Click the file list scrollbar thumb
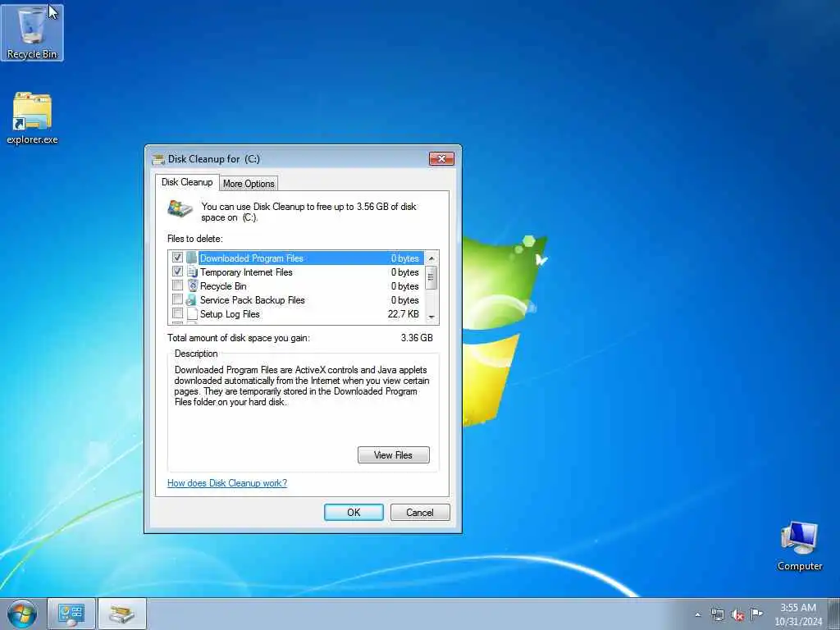 (x=431, y=277)
